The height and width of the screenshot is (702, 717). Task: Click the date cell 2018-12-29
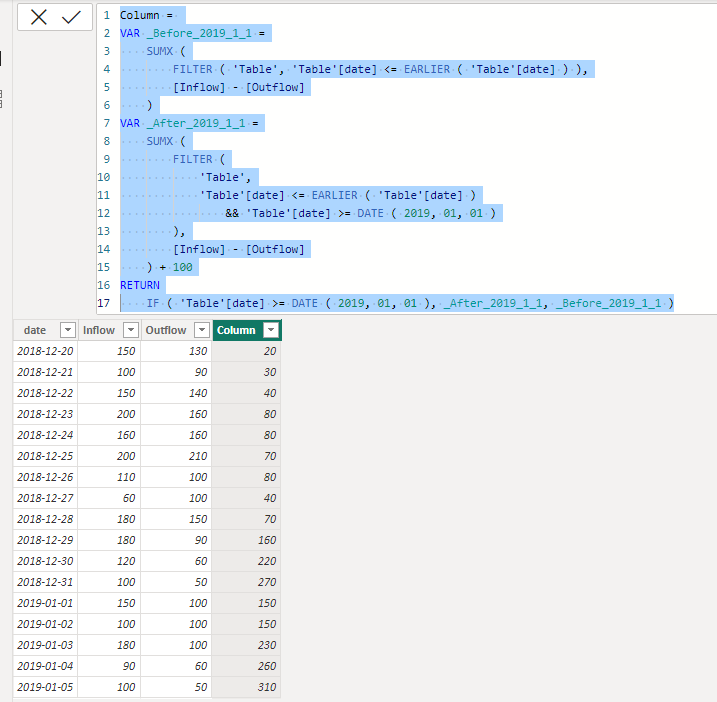click(45, 540)
